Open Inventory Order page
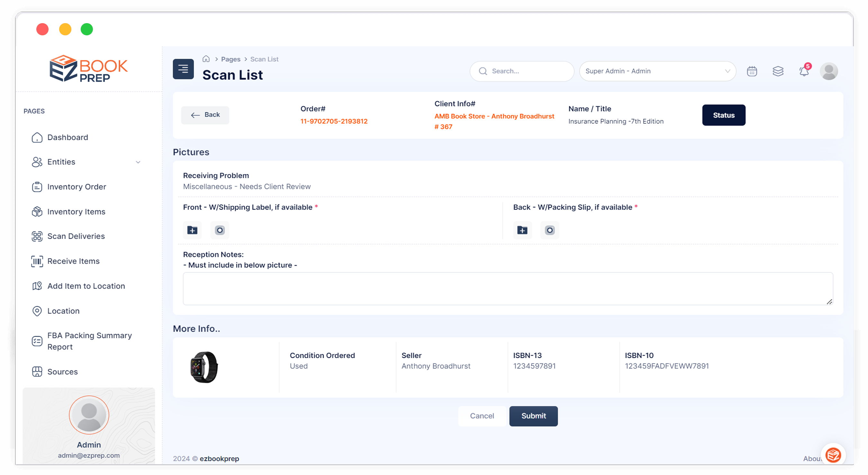This screenshot has width=868, height=475. pyautogui.click(x=77, y=187)
